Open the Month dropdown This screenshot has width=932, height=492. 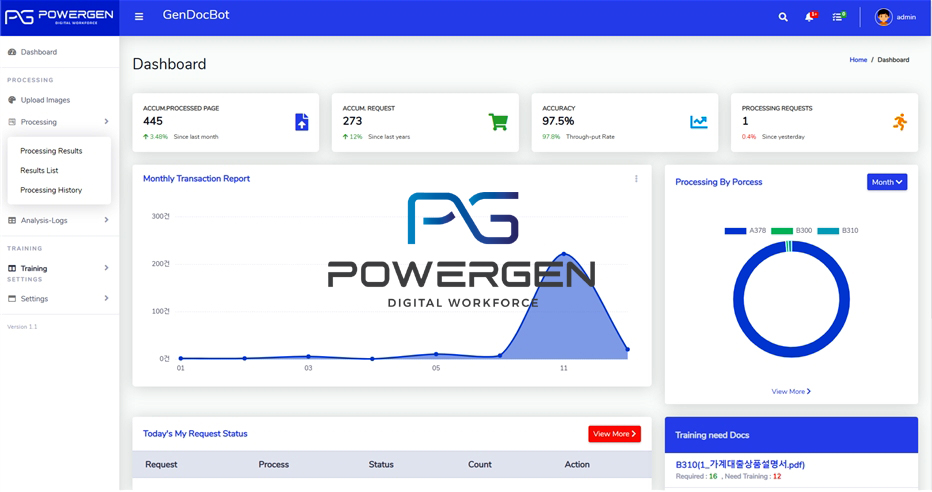click(x=887, y=182)
